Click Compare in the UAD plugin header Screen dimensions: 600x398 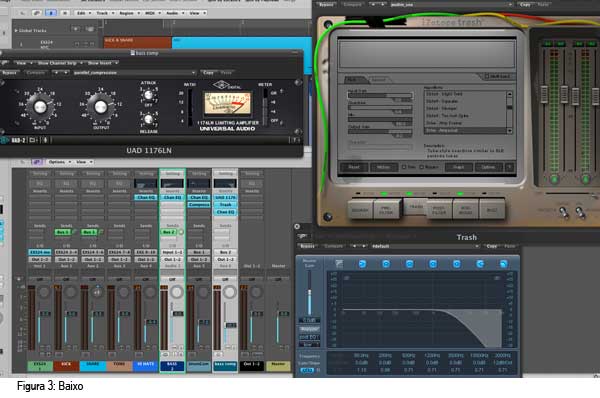click(x=35, y=73)
